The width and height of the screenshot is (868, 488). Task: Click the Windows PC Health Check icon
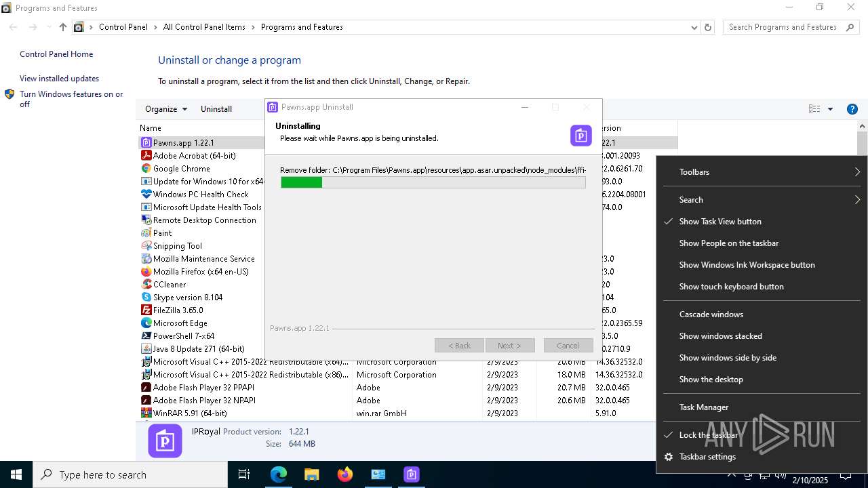point(146,195)
